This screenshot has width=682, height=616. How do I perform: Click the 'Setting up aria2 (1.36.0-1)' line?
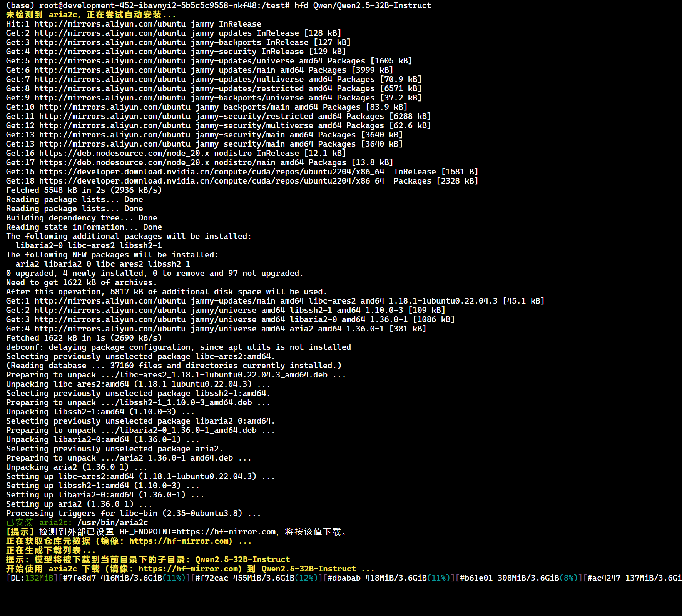point(79,504)
